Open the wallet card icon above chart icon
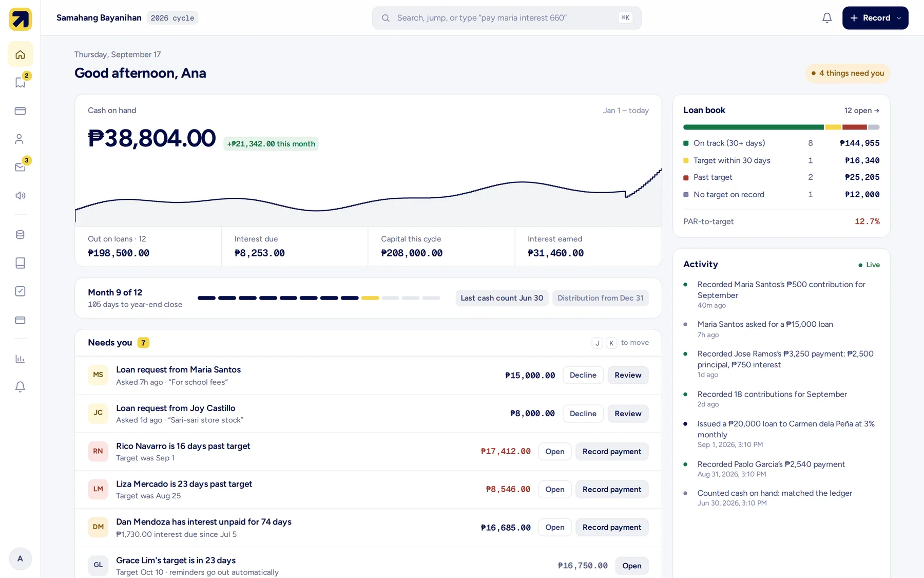The height and width of the screenshot is (578, 924). tap(20, 320)
